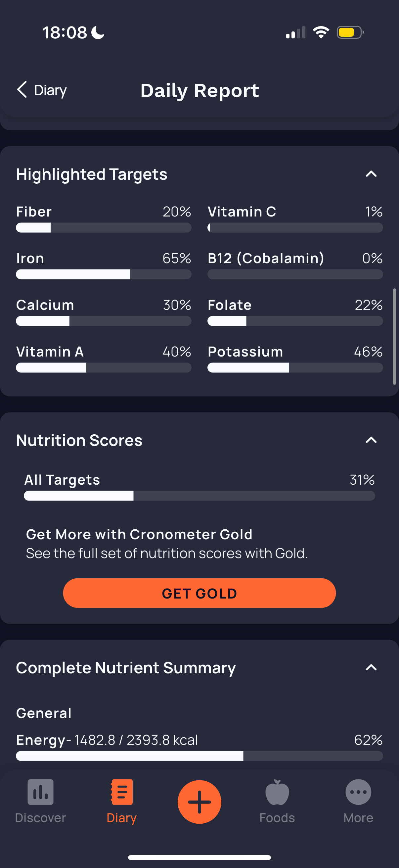Tap the More ellipsis icon

pyautogui.click(x=358, y=792)
